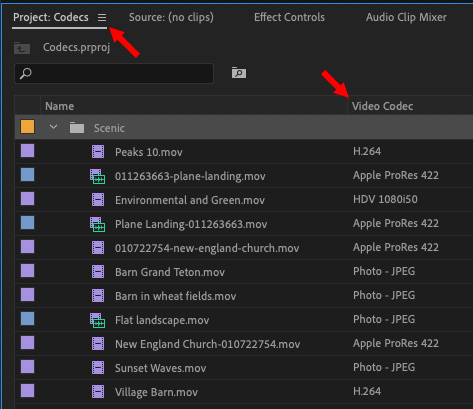Sort by the Video Codec column header
This screenshot has height=409, width=473.
[x=383, y=106]
